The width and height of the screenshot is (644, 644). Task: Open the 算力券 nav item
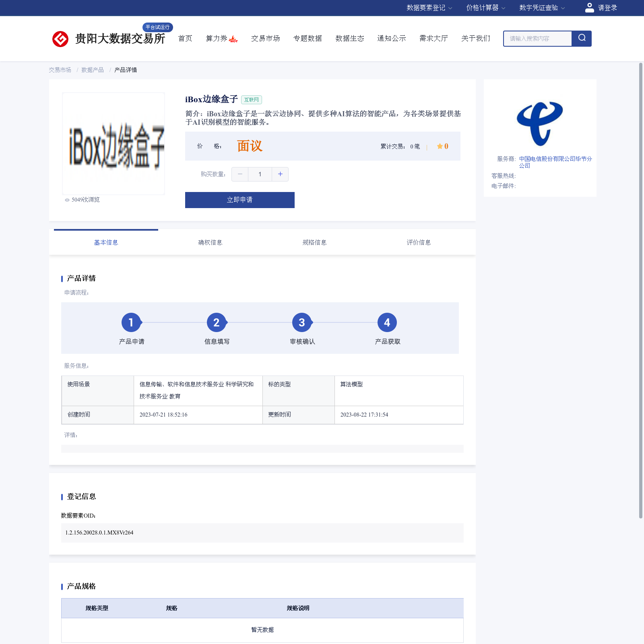(x=217, y=38)
